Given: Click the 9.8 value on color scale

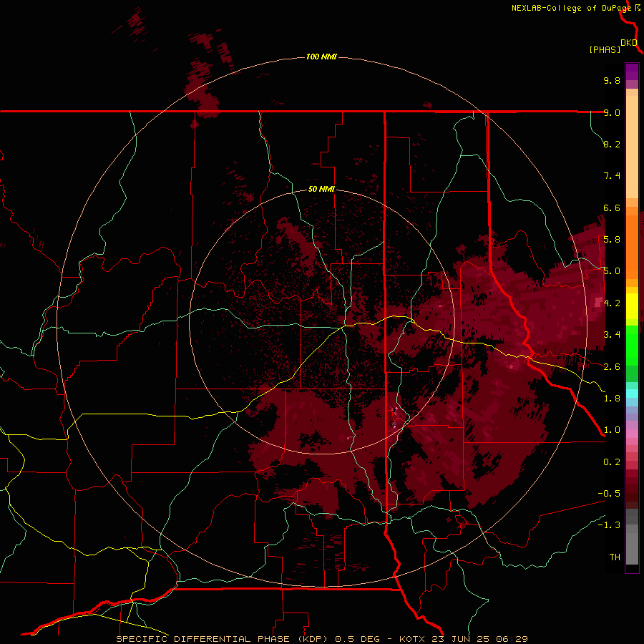Looking at the screenshot, I should 612,80.
